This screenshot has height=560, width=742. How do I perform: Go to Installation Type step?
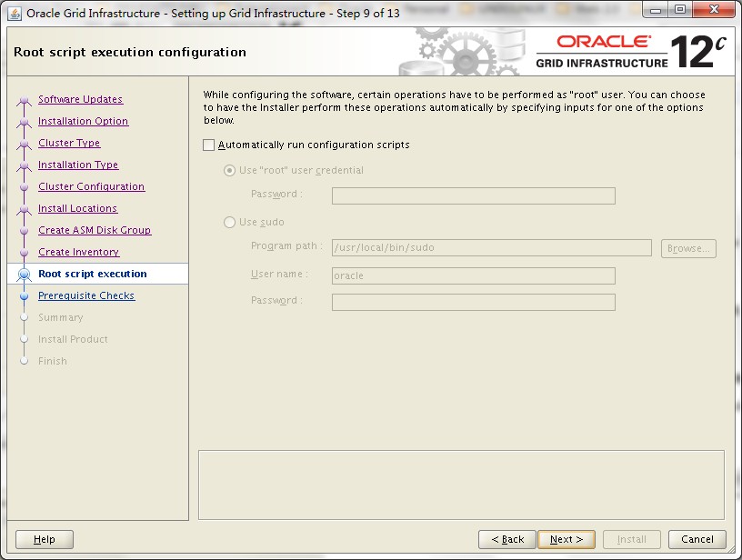(x=78, y=165)
